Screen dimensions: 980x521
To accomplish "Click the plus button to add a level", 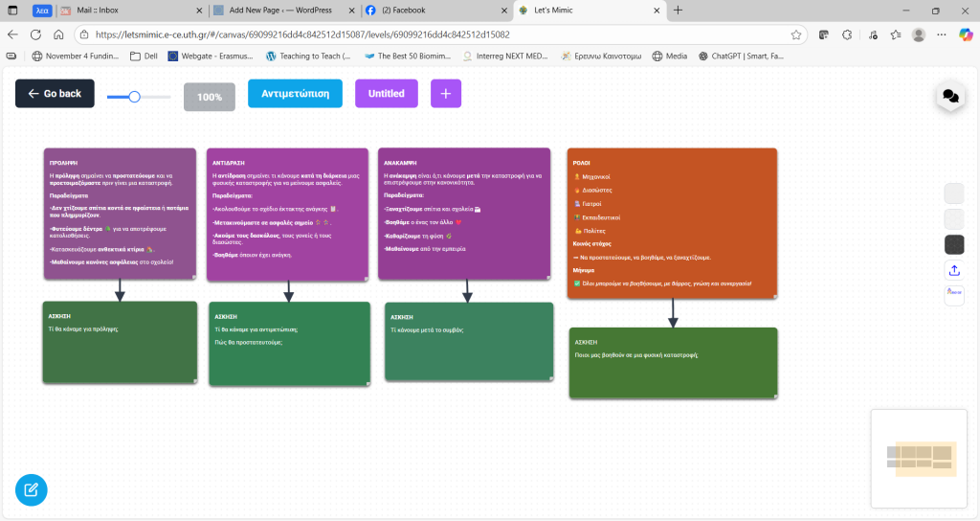I will pyautogui.click(x=446, y=94).
